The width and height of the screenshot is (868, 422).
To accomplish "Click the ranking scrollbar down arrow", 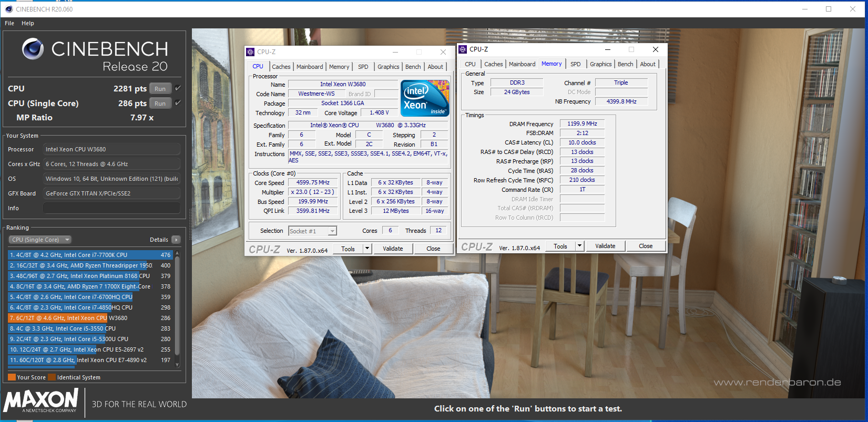I will 177,364.
